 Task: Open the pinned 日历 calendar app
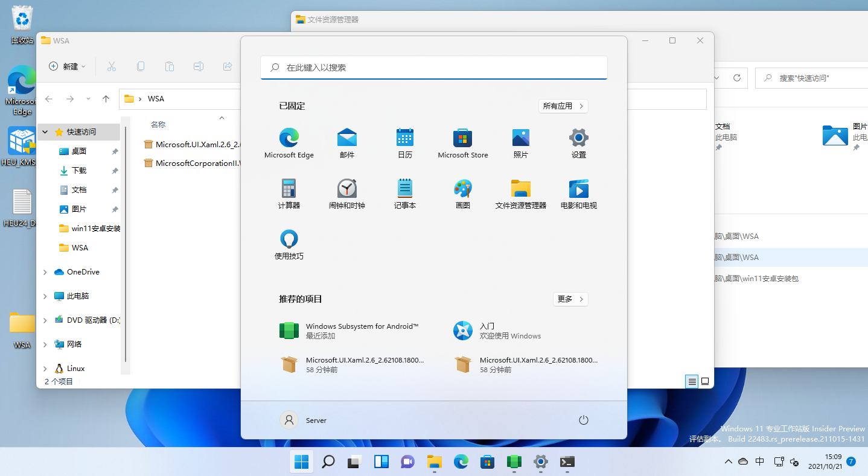click(405, 143)
